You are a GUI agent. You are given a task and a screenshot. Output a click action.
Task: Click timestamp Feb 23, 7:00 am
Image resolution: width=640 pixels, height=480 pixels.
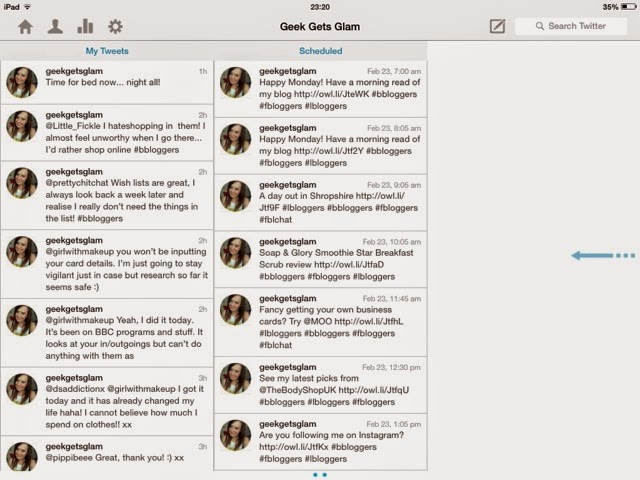[x=394, y=71]
